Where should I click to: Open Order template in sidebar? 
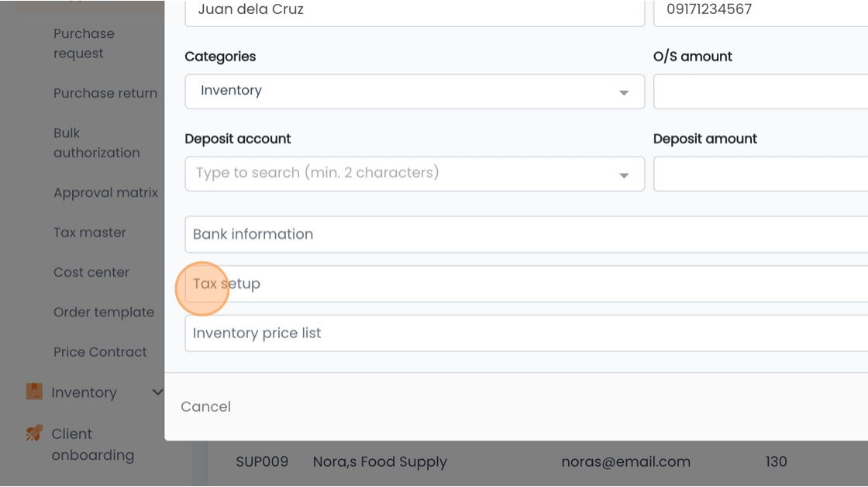pyautogui.click(x=104, y=313)
